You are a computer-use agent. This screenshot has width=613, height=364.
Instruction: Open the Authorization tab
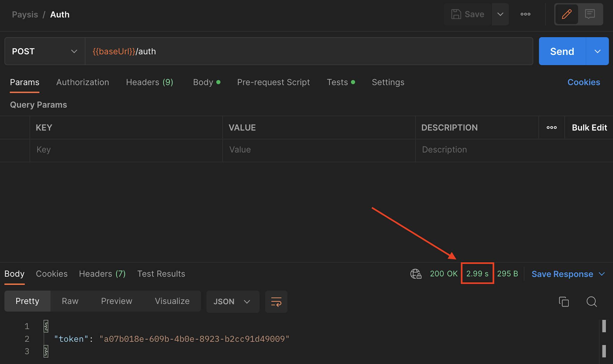[83, 82]
